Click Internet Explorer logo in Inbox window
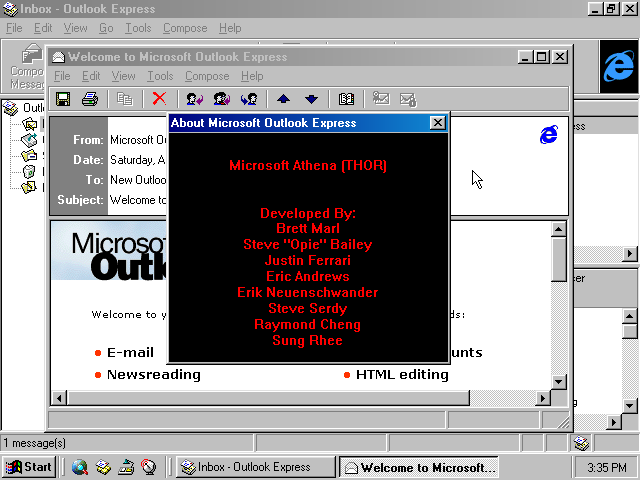Image resolution: width=640 pixels, height=480 pixels. tap(618, 67)
